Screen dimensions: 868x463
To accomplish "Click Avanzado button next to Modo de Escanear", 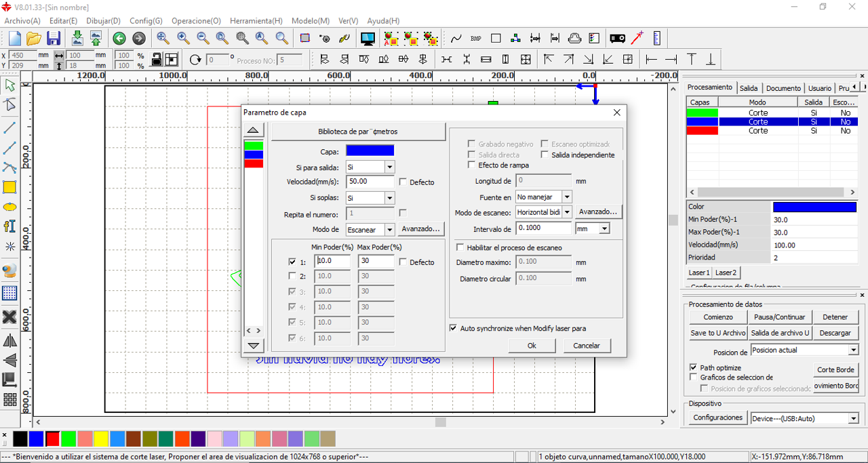I will coord(420,229).
